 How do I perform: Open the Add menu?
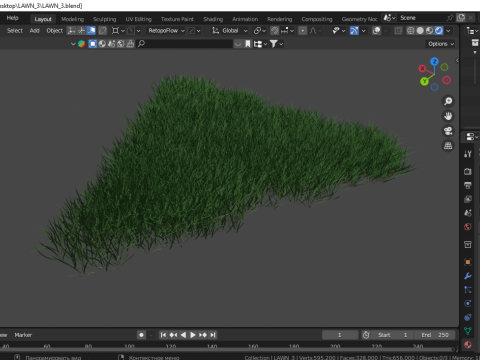coord(34,31)
